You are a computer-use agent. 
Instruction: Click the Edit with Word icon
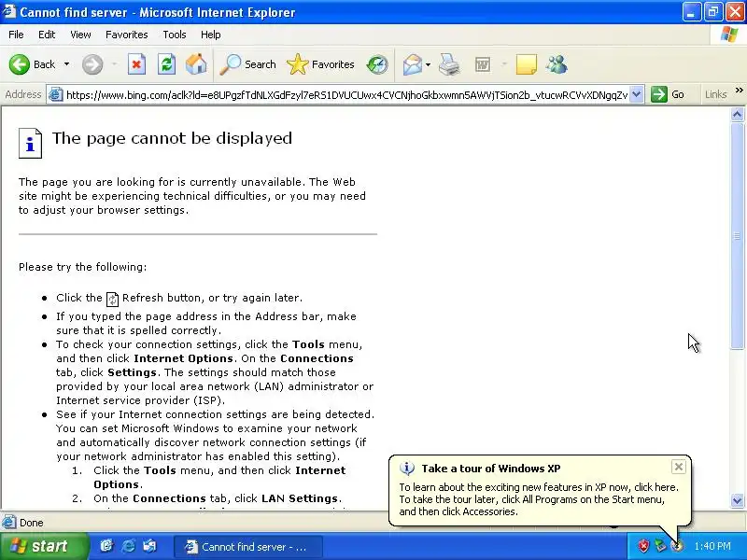pyautogui.click(x=483, y=64)
